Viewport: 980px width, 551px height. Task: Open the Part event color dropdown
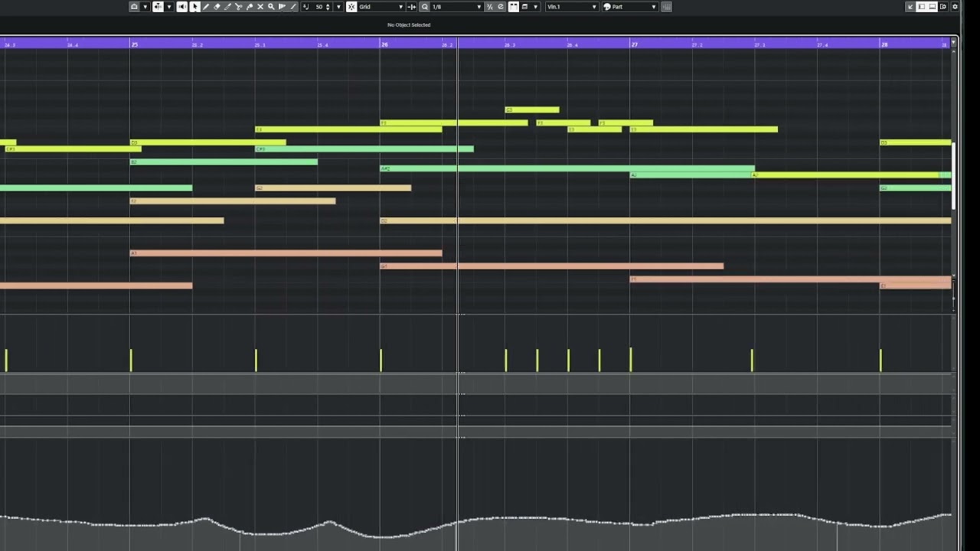pos(630,6)
